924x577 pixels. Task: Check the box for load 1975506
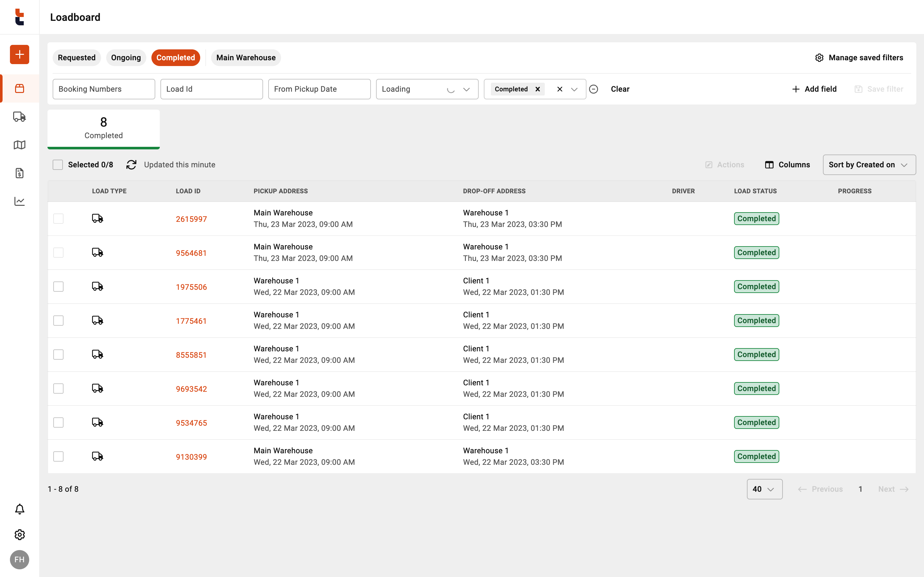coord(58,287)
